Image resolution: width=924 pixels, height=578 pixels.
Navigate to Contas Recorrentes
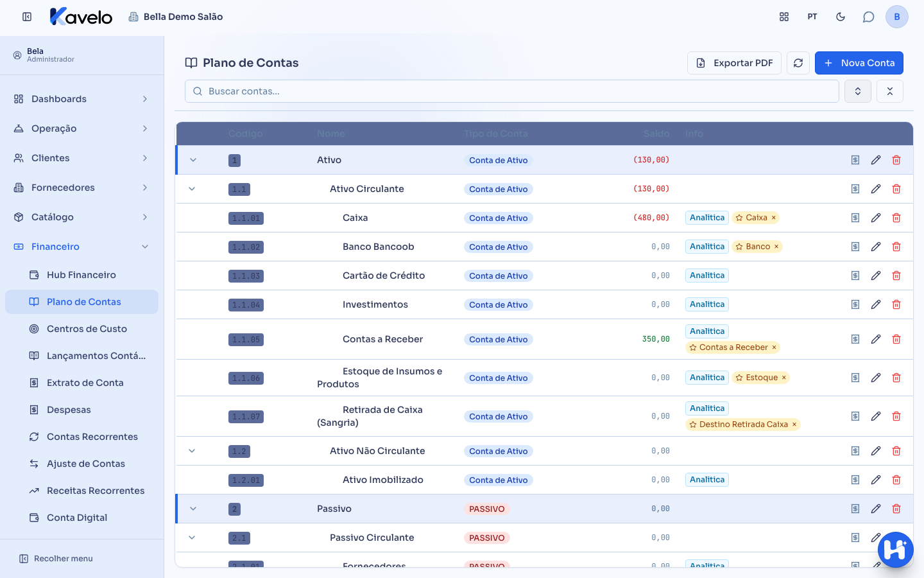[x=81, y=437]
